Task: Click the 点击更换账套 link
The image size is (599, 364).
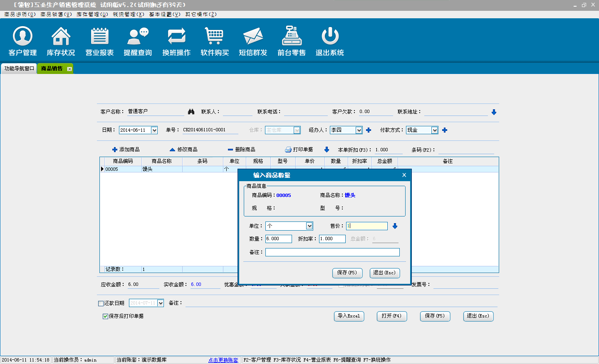Action: (223, 360)
